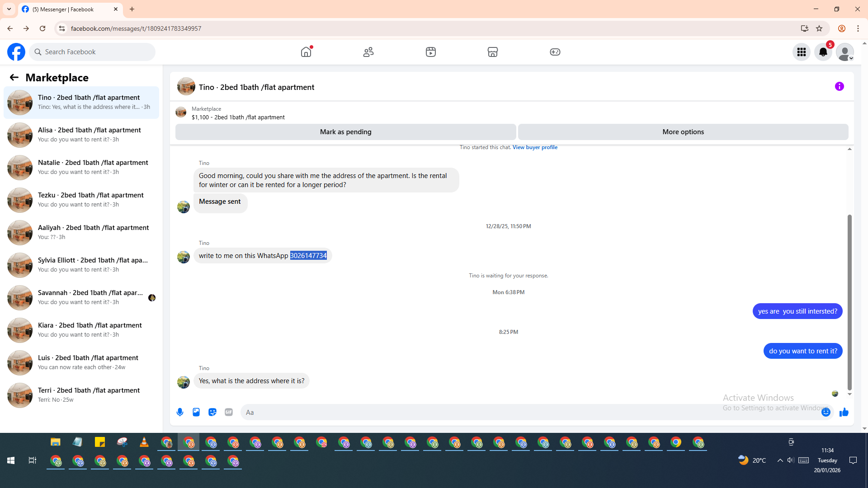This screenshot has width=868, height=488.
Task: Click the chat header listing thumbnail
Action: point(186,86)
